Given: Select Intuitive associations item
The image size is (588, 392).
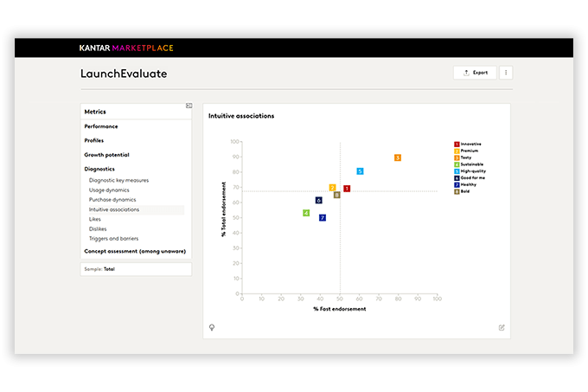Looking at the screenshot, I should [x=136, y=209].
